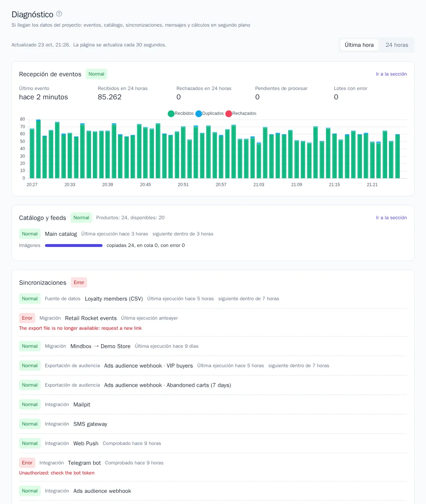Select the VIP buyers audience export row
The image size is (426, 504).
click(213, 366)
